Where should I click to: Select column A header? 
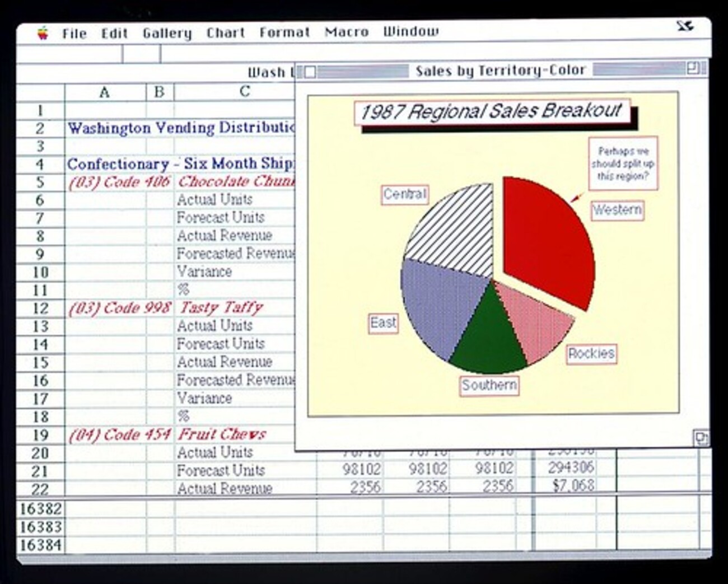point(105,92)
